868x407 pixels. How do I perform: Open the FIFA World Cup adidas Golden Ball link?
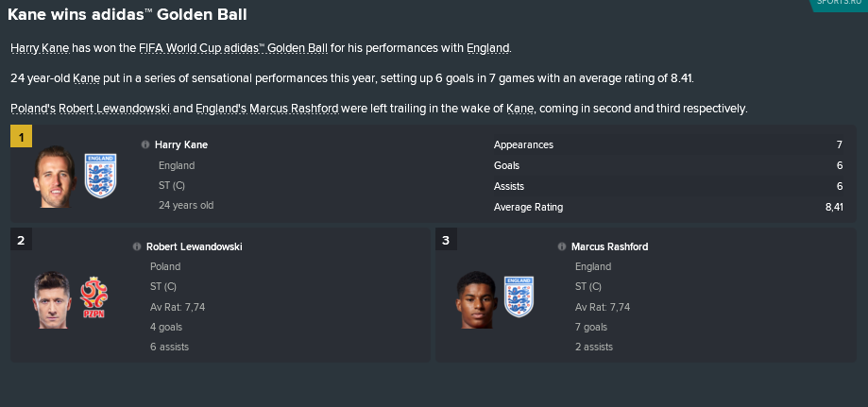point(233,48)
